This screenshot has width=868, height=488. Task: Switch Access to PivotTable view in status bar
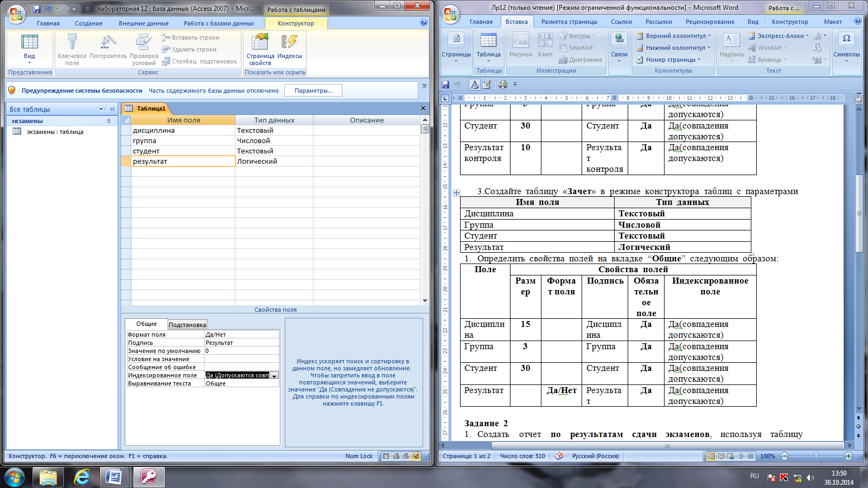[x=396, y=456]
